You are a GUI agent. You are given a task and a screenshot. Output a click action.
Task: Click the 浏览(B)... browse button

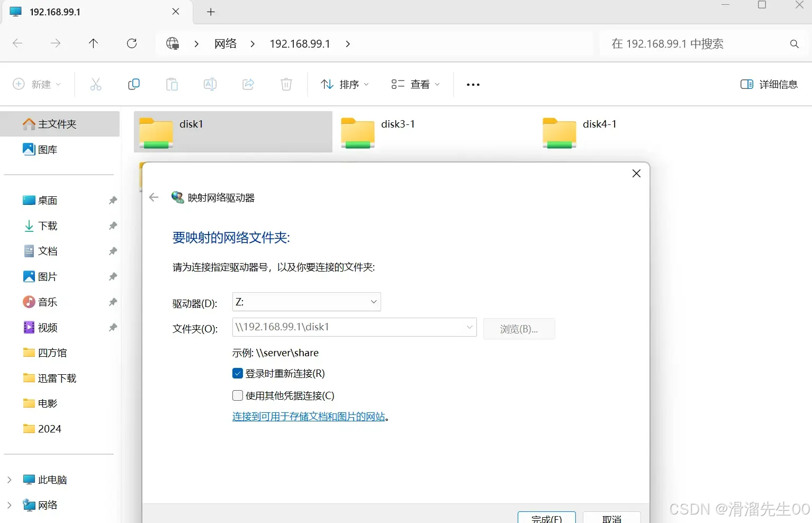pos(519,329)
